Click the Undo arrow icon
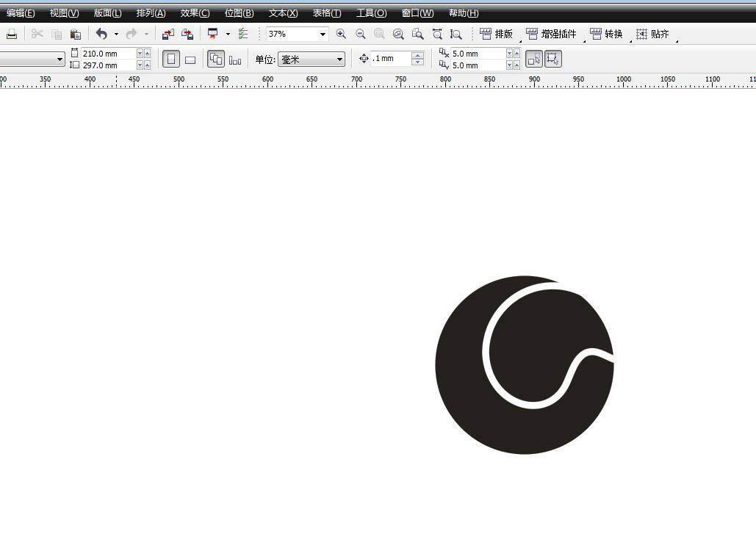Screen dimensions: 756x548 click(x=101, y=34)
